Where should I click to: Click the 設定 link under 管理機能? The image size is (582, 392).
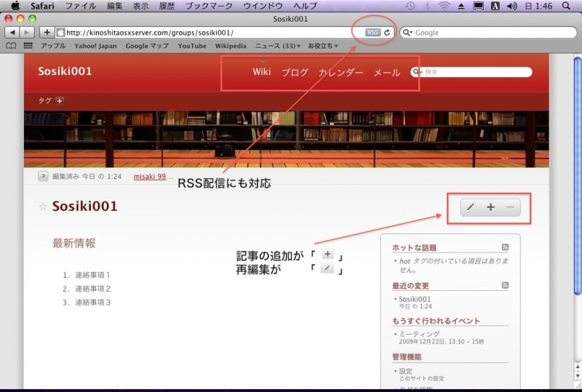406,371
